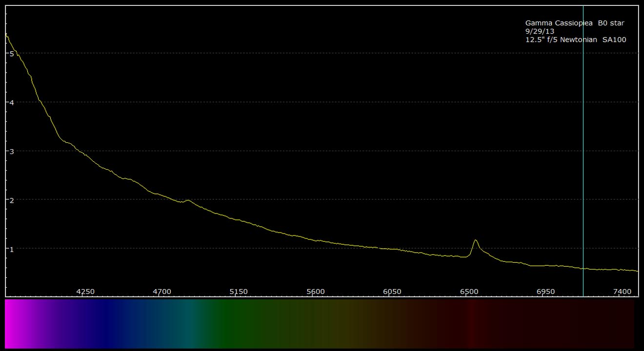Click the bright red line in the spectrum strip

click(471, 323)
